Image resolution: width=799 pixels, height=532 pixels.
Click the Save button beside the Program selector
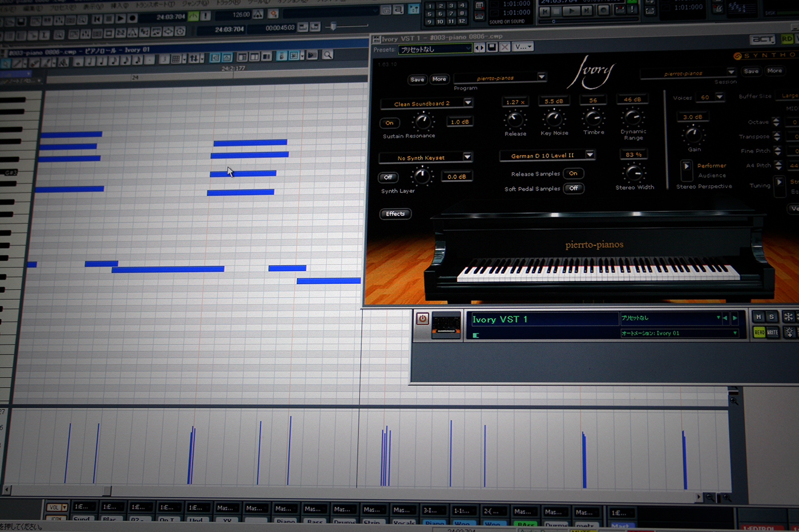pyautogui.click(x=417, y=79)
